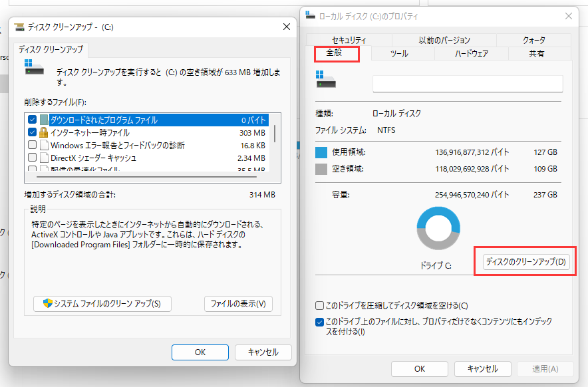Switch to the ツール tab
The height and width of the screenshot is (387, 588).
[402, 54]
